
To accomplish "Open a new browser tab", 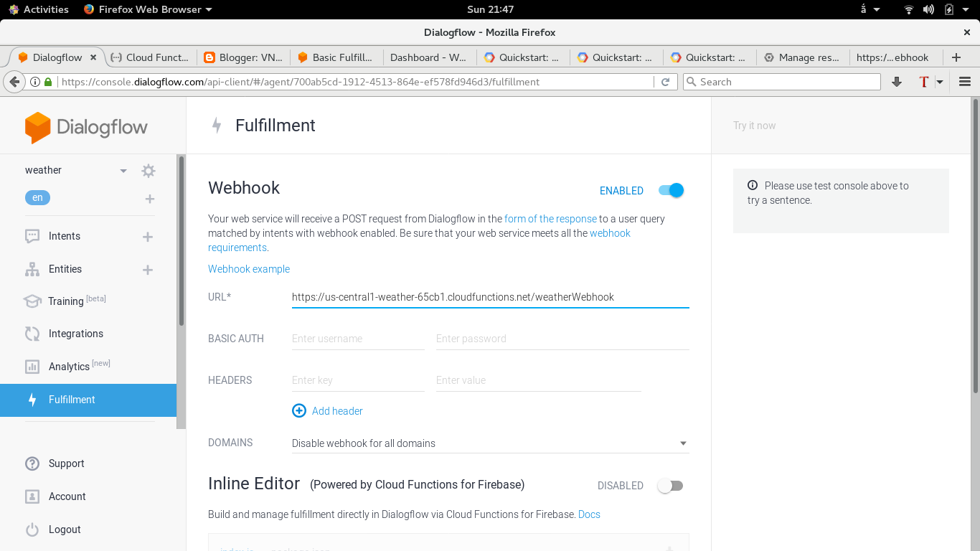I will 956,57.
